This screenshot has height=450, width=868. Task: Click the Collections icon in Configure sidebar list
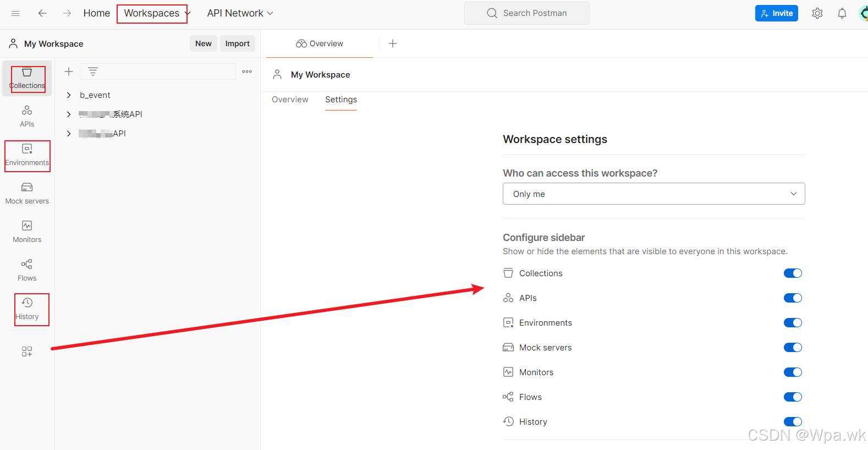click(x=508, y=273)
